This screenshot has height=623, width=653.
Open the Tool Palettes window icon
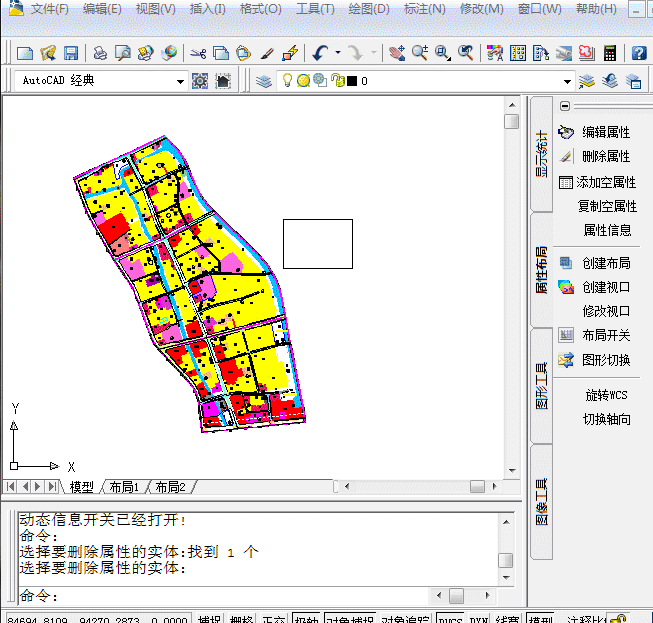click(x=541, y=53)
